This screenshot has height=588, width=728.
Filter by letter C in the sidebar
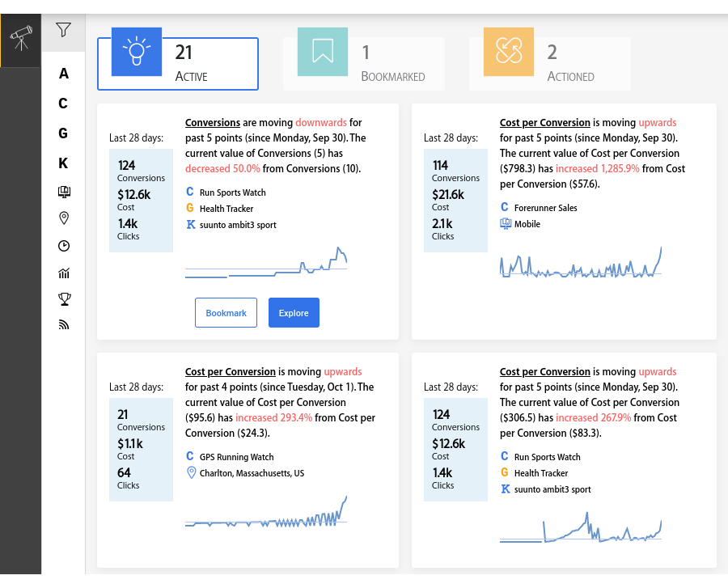point(63,103)
